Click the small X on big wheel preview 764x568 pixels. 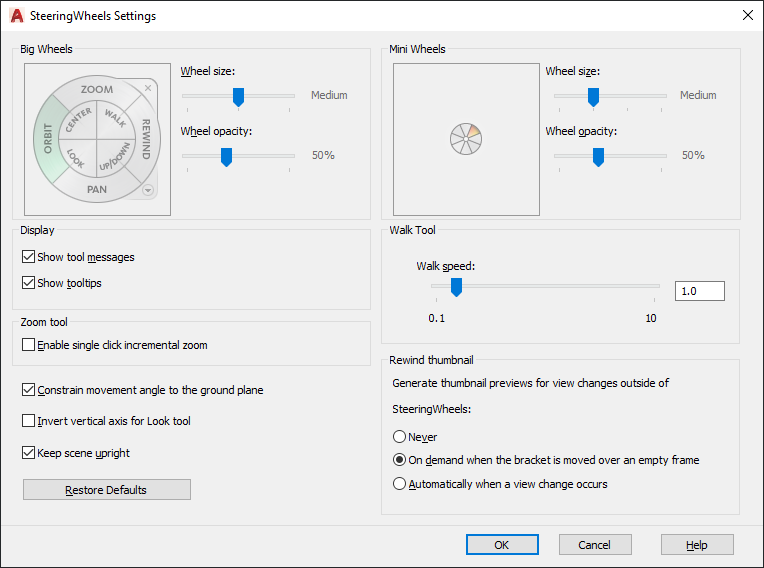(148, 89)
